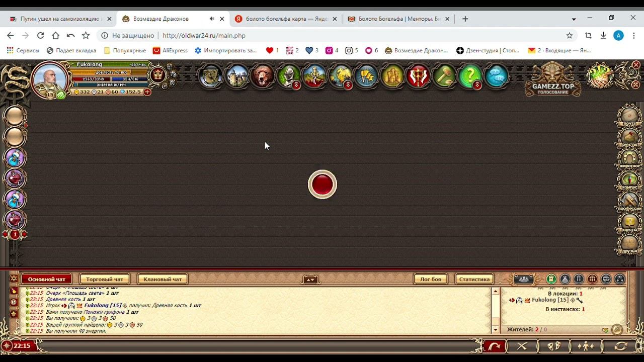
Task: Toggle the crossed swords filter in player list
Action: click(579, 279)
